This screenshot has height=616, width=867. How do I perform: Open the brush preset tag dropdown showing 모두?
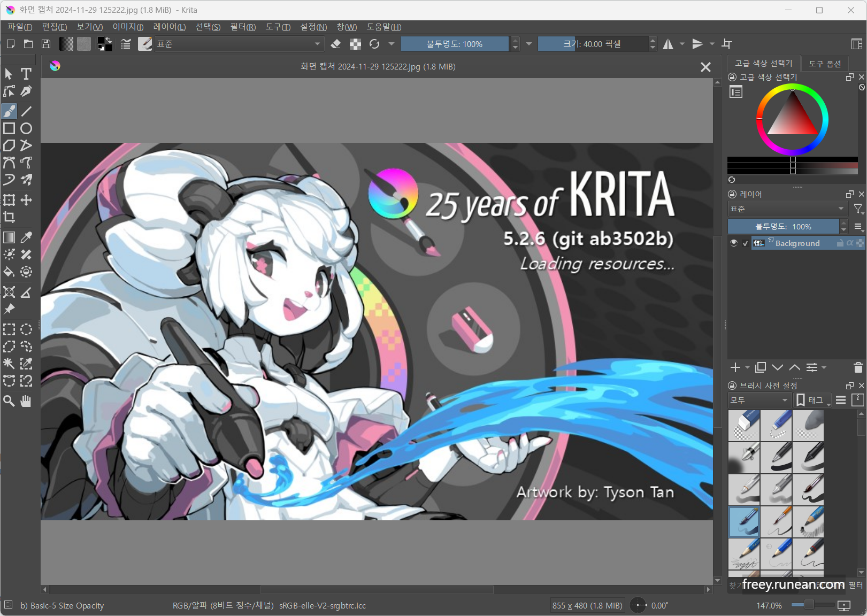coord(759,399)
